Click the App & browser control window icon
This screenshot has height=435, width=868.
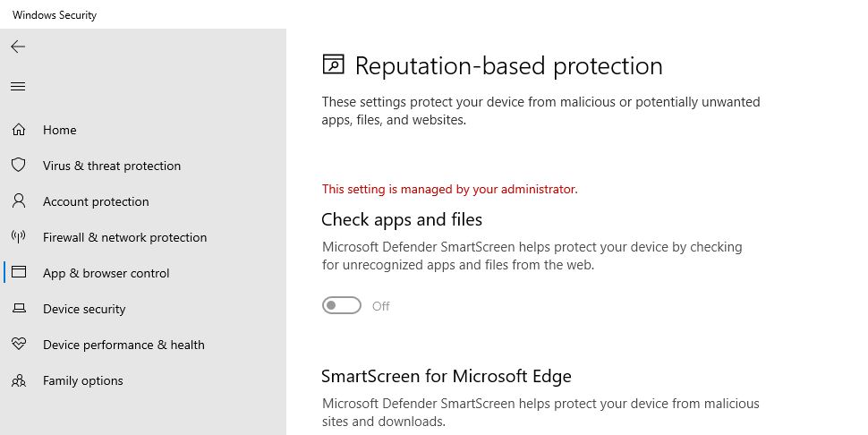pos(19,272)
